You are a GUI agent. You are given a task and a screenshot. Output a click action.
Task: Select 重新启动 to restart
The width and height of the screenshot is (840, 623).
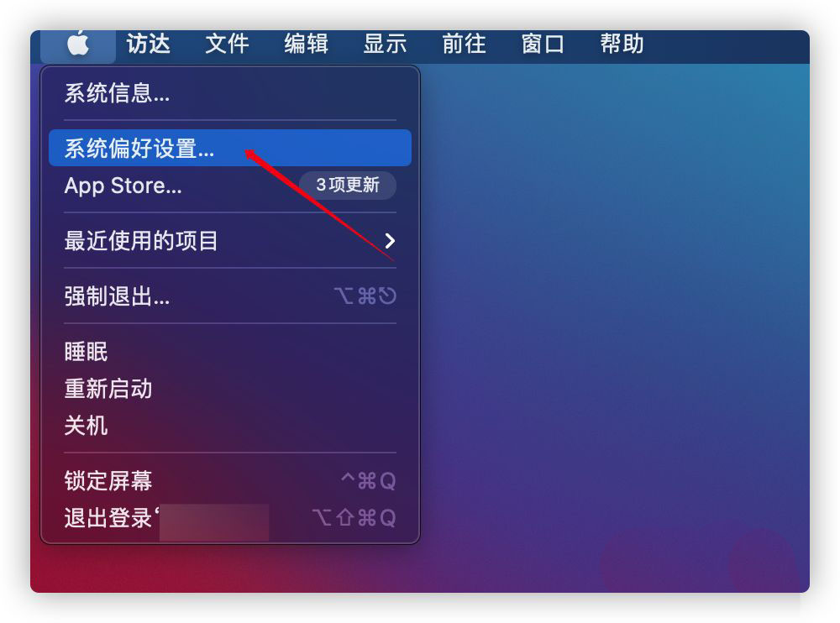[x=230, y=389]
